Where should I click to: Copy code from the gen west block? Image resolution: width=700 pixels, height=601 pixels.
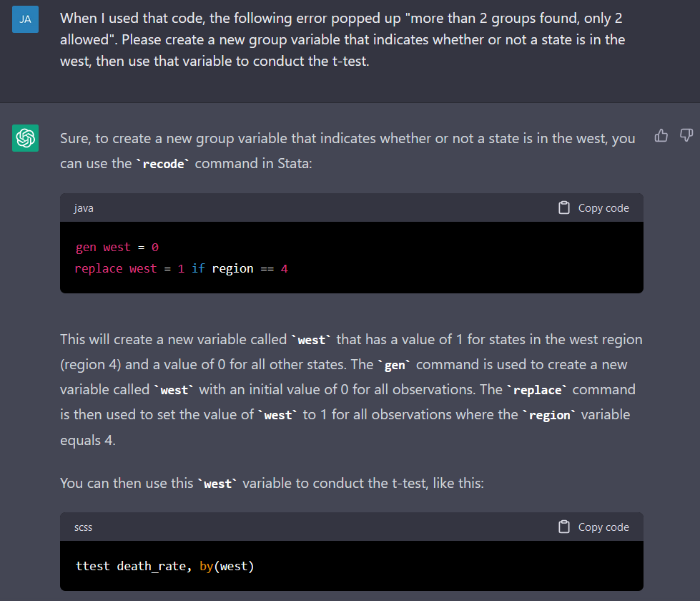593,207
